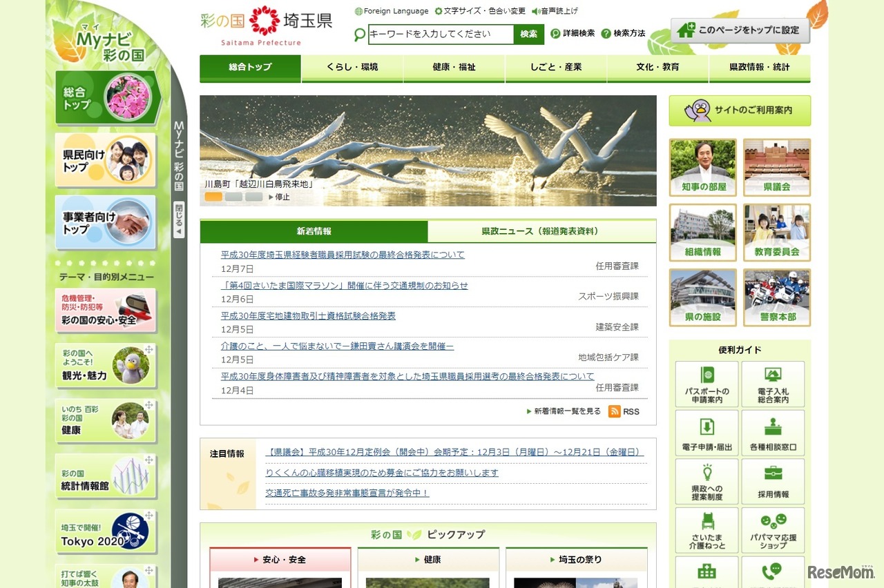The width and height of the screenshot is (884, 588).
Task: Open 事業者向けトップ banner
Action: (x=106, y=222)
